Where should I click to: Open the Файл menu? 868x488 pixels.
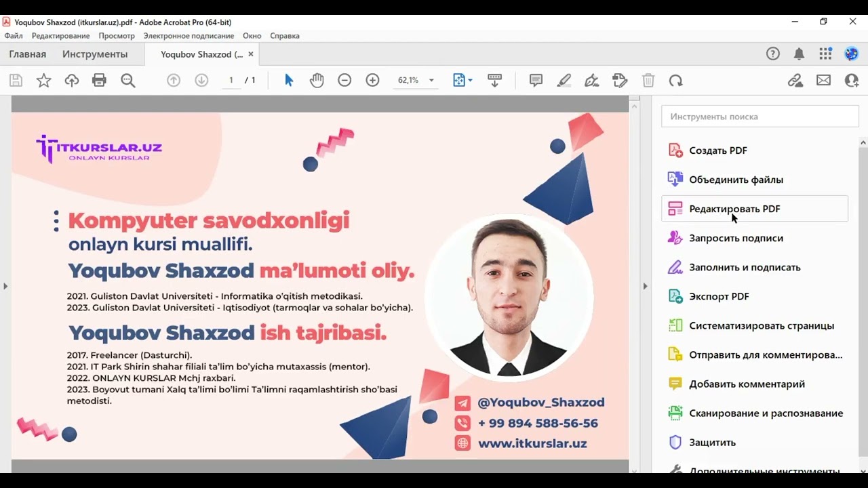click(13, 35)
